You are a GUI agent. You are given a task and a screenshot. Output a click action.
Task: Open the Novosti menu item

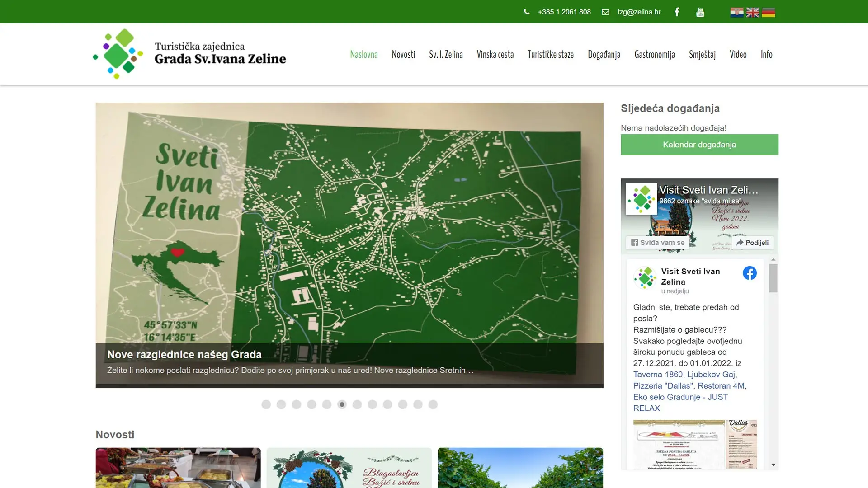[x=403, y=55]
